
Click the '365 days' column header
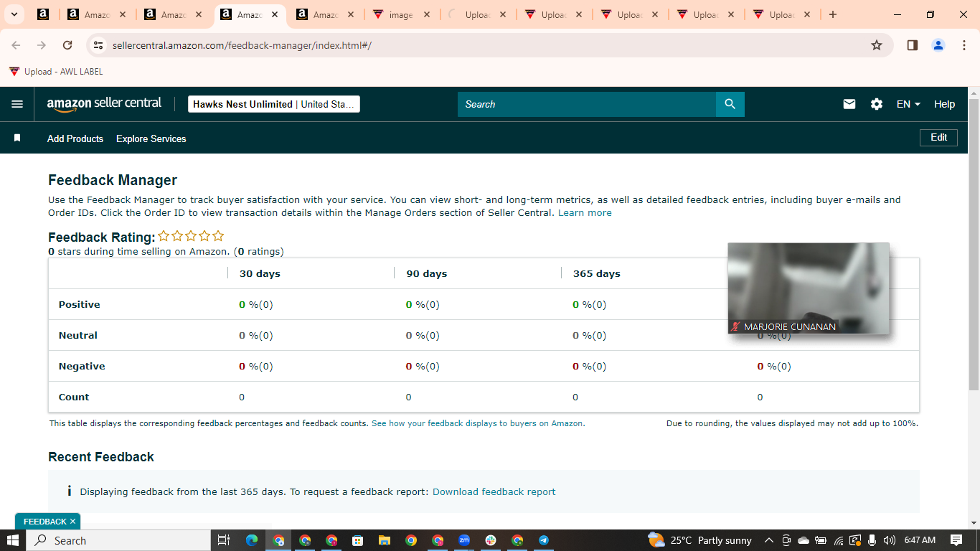[597, 273]
